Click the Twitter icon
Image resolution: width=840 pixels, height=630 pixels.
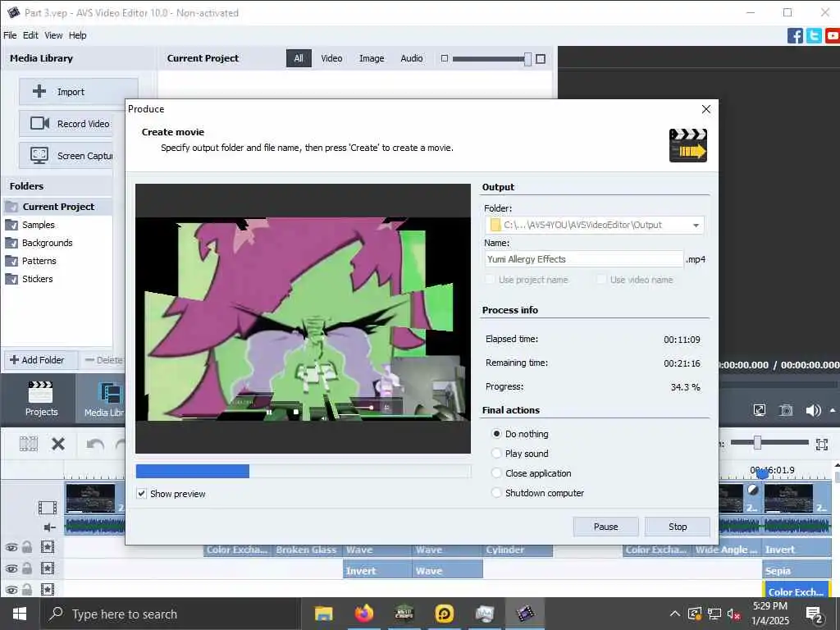[x=814, y=36]
